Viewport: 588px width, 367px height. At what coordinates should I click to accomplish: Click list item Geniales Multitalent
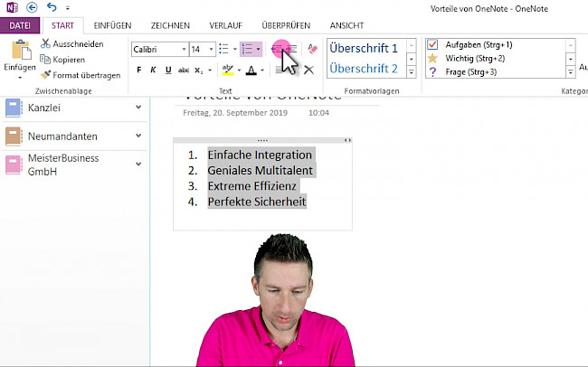(x=261, y=171)
